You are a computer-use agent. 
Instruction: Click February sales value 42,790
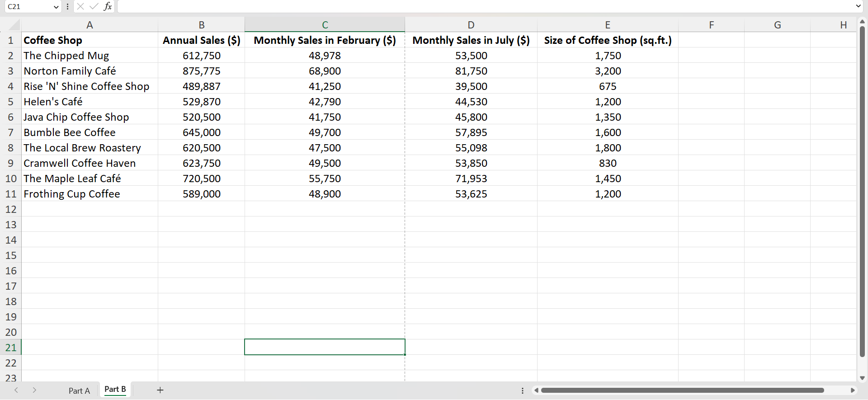[x=325, y=102]
